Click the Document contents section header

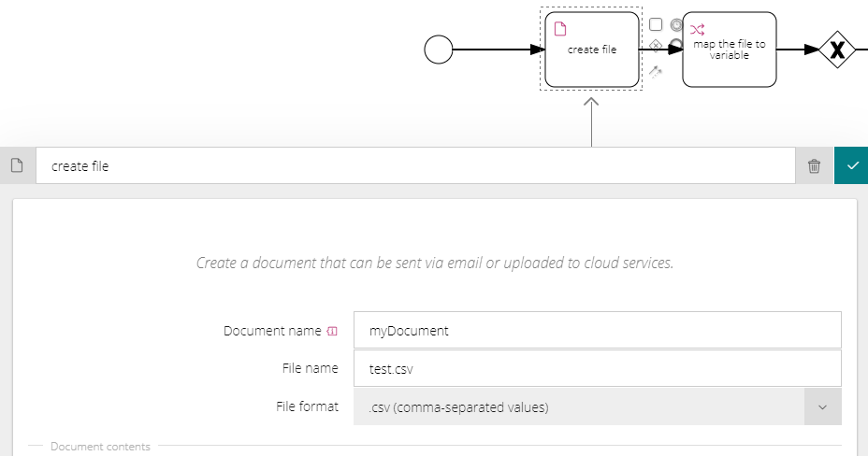(x=100, y=446)
